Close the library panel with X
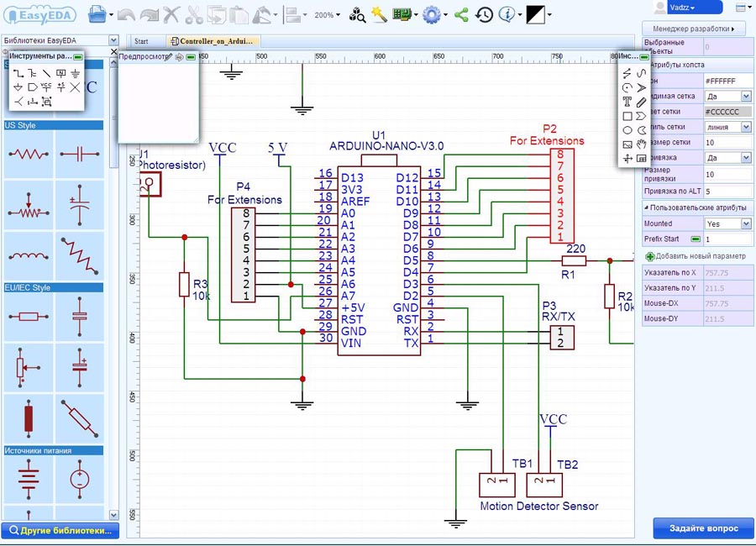756x546 pixels. tap(113, 51)
